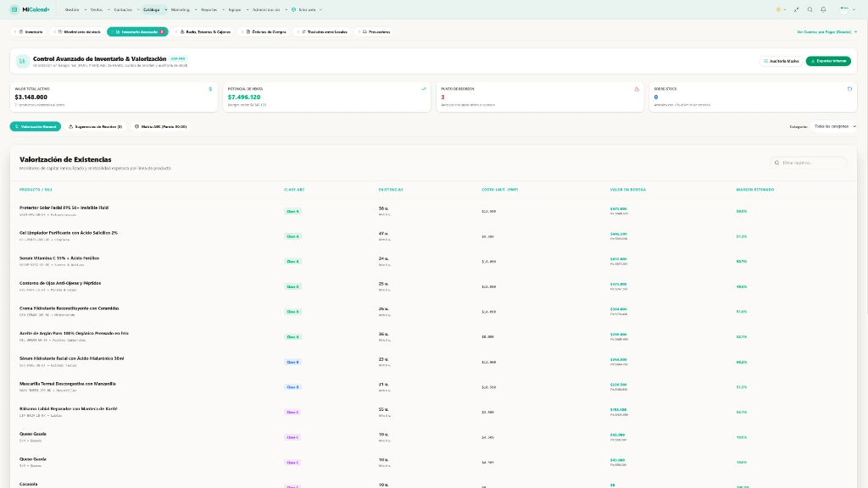This screenshot has width=868, height=488.
Task: Click the MiColend+ logo icon
Action: click(x=14, y=9)
